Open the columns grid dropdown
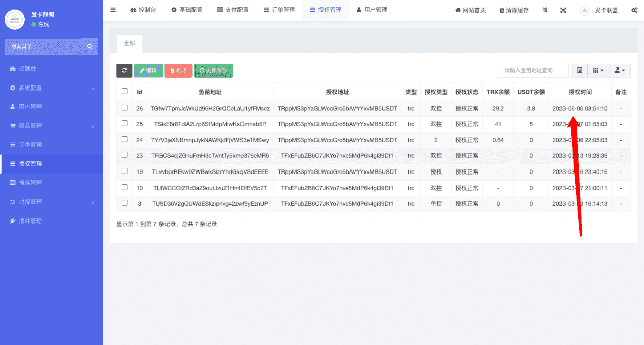This screenshot has width=644, height=345. (x=598, y=71)
